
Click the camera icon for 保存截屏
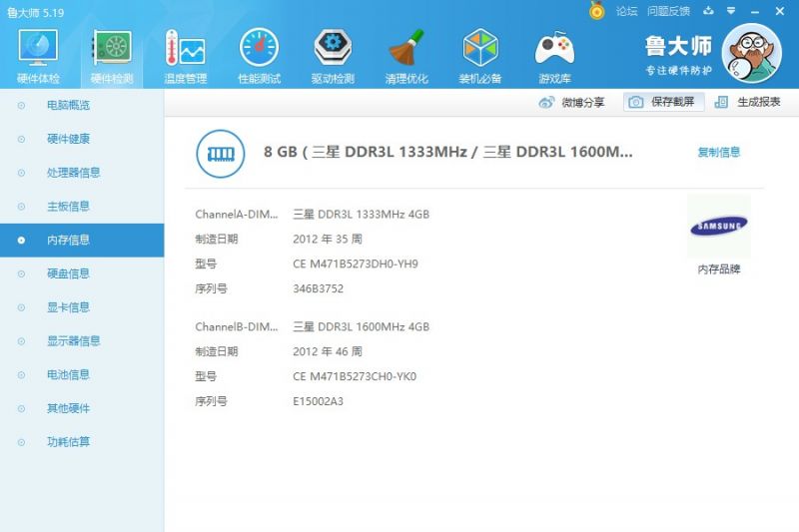635,103
